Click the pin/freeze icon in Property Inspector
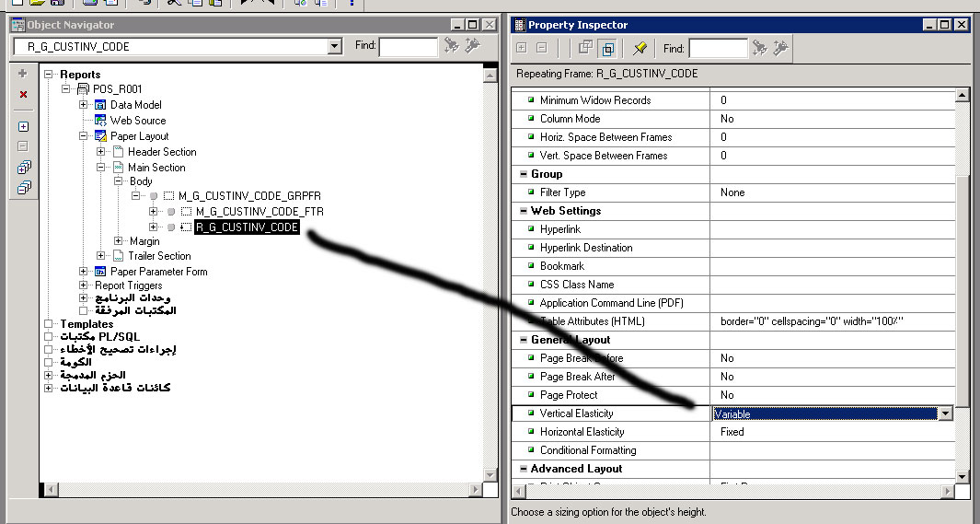 [640, 48]
